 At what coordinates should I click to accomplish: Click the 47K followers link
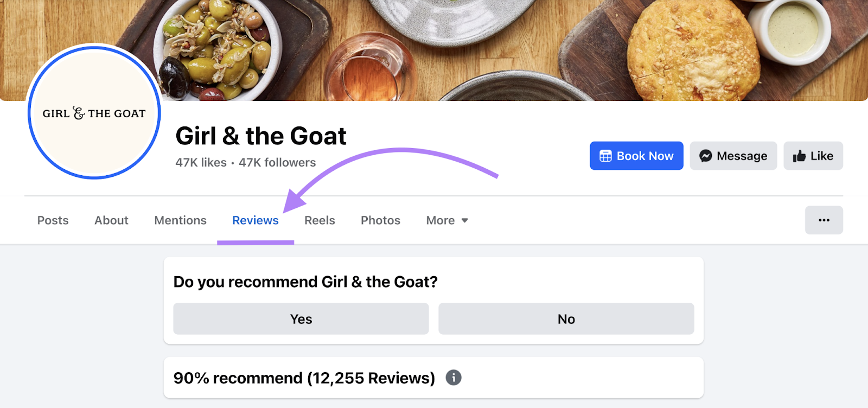(277, 163)
